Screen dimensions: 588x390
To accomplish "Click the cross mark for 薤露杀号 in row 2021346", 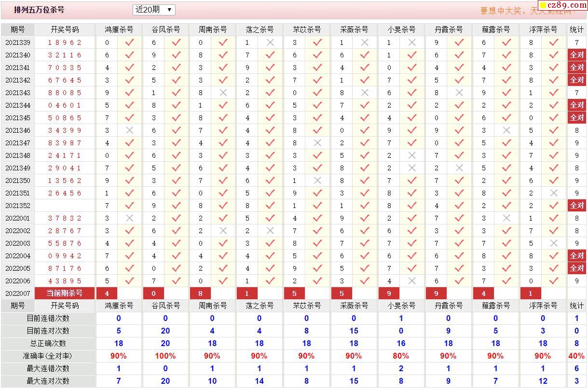I will (x=506, y=130).
